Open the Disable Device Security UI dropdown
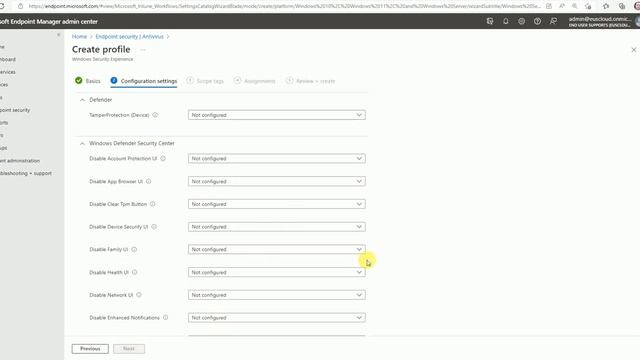This screenshot has height=360, width=640. click(276, 227)
